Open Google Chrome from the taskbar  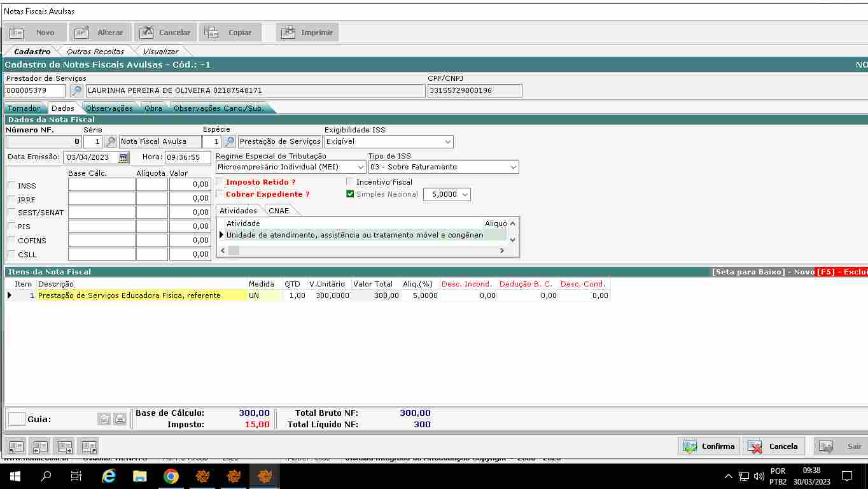171,476
